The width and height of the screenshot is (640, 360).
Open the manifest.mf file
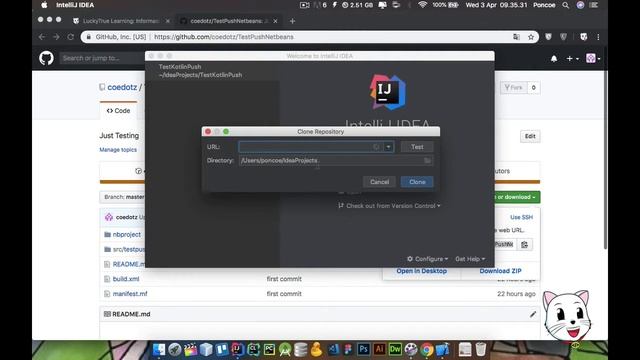(x=130, y=294)
